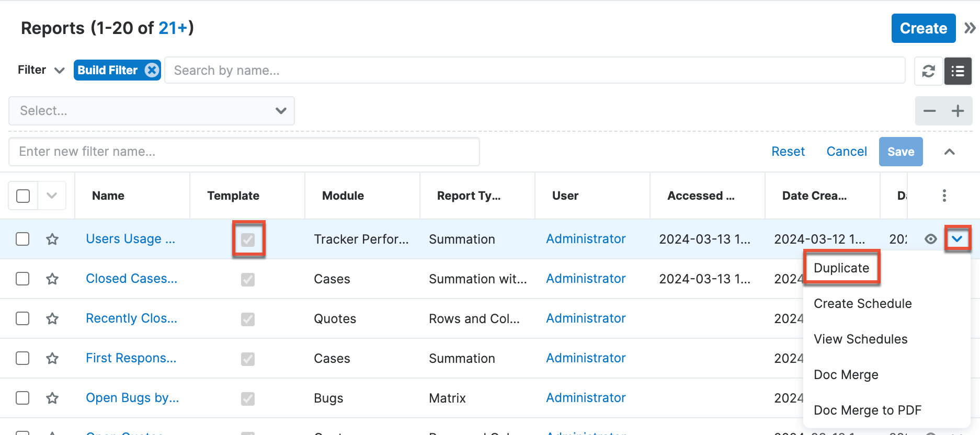Remove the Build Filter tag
The height and width of the screenshot is (435, 980).
(x=152, y=70)
